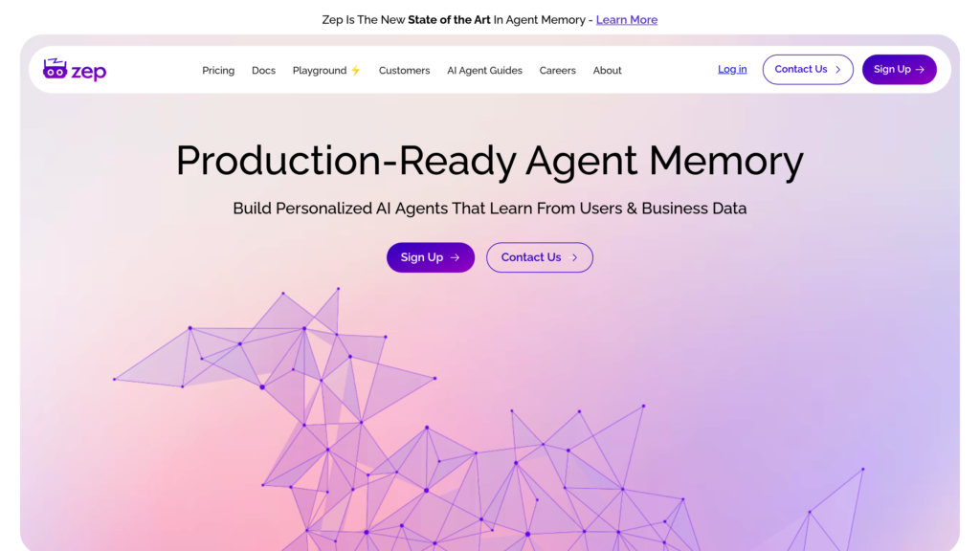This screenshot has width=980, height=551.
Task: Open the About page
Action: point(608,71)
